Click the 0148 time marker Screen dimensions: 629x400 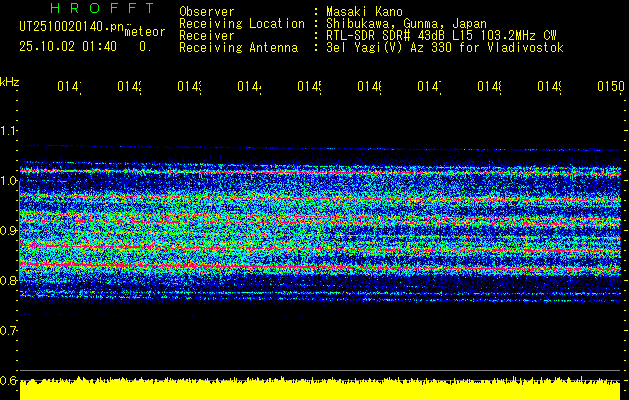click(489, 86)
